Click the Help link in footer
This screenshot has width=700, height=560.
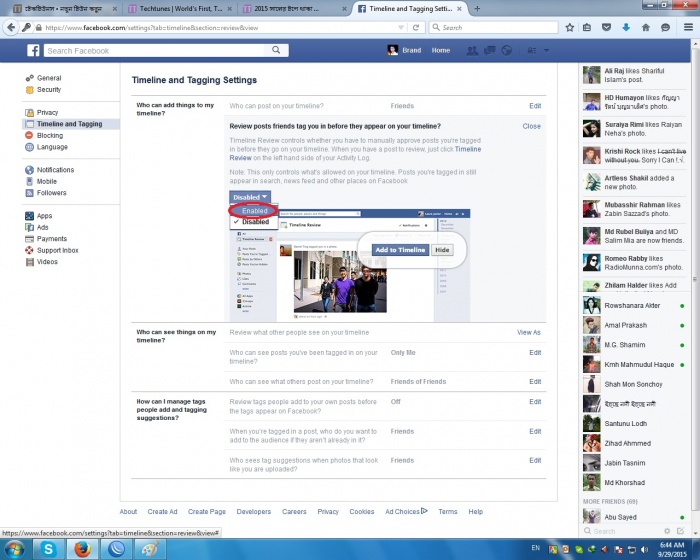[x=475, y=512]
